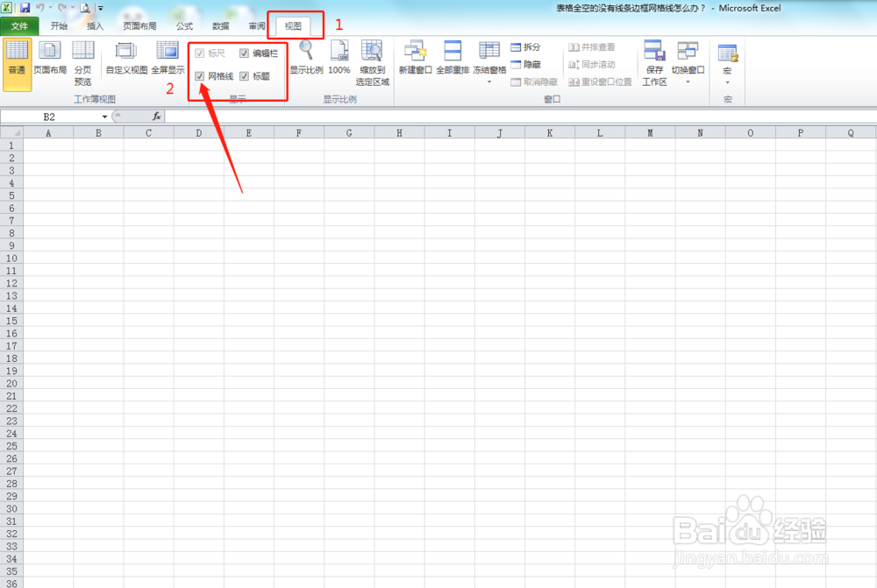Click Hide (隐藏) window button
This screenshot has height=588, width=877.
tap(525, 65)
